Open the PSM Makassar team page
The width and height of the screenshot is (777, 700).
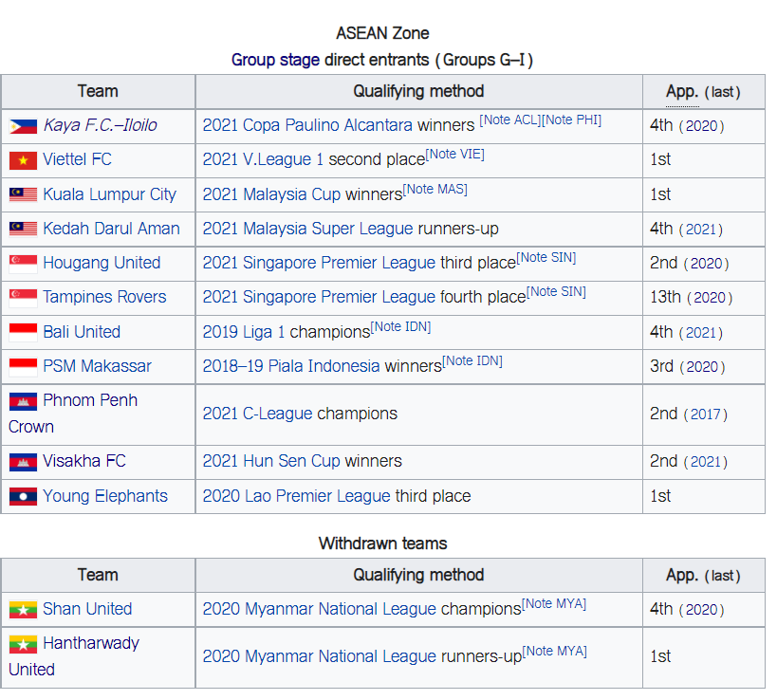point(97,366)
